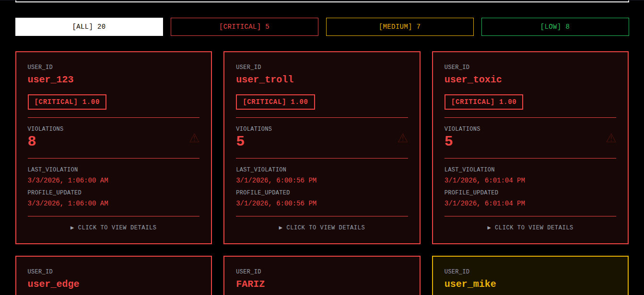The image size is (644, 295).
Task: Click the warning triangle icon on user_123 card
Action: [194, 138]
